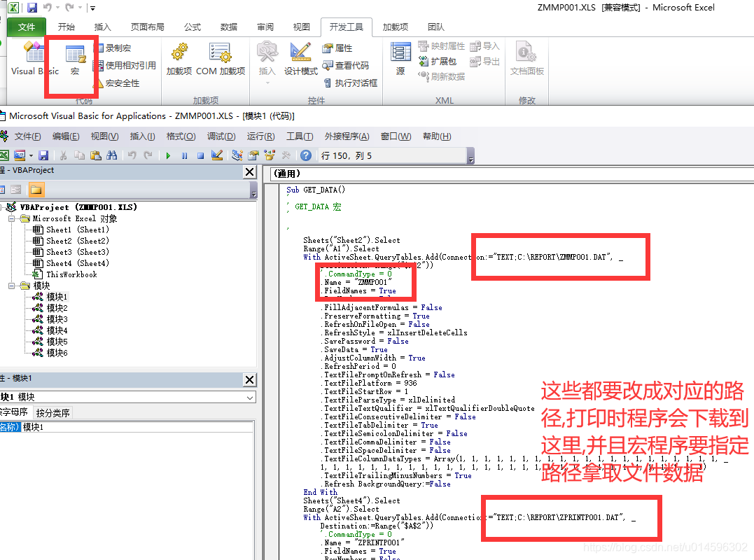Select 模块3 module in project tree

tap(50, 319)
